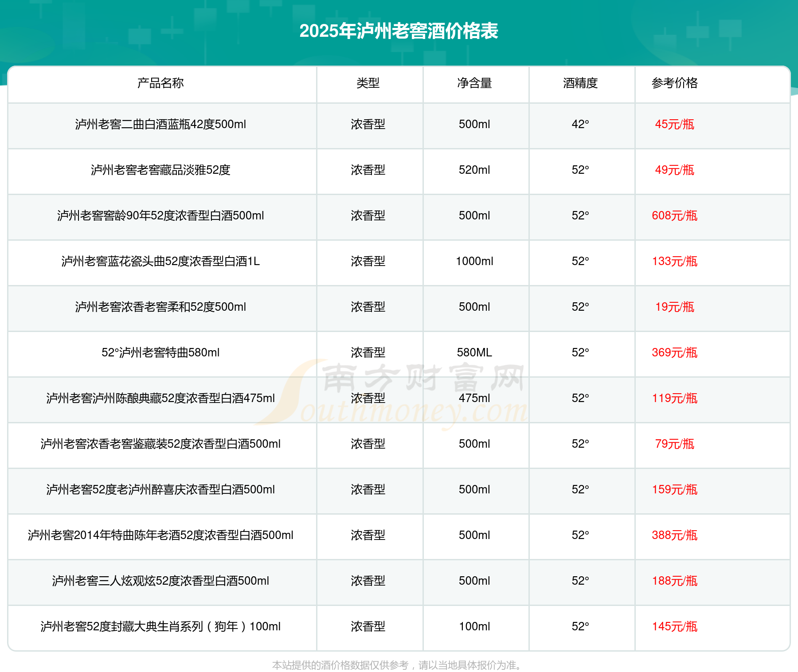Click the 100ml net content cell

tap(474, 627)
